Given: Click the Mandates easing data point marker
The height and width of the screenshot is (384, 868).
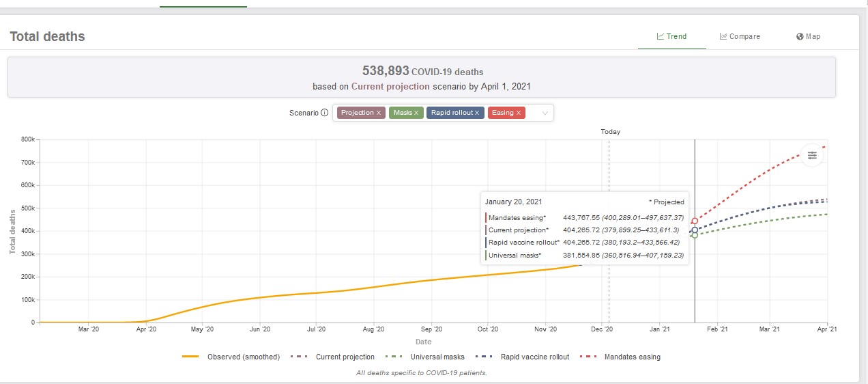Looking at the screenshot, I should pos(695,221).
